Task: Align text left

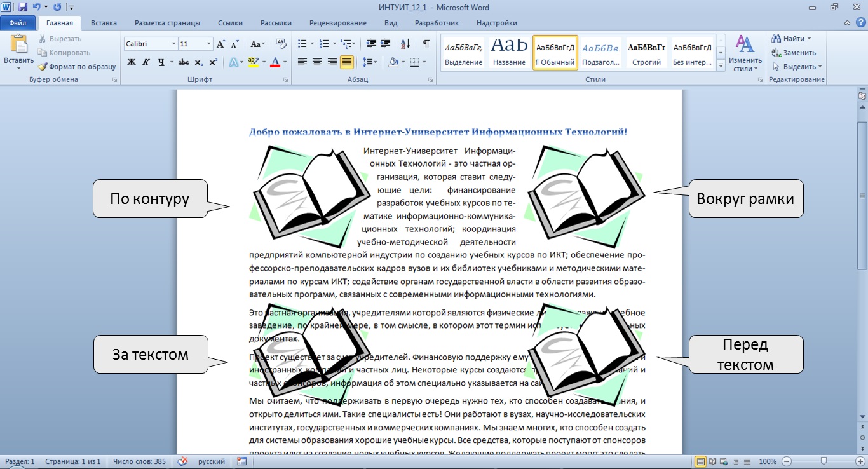Action: (302, 62)
